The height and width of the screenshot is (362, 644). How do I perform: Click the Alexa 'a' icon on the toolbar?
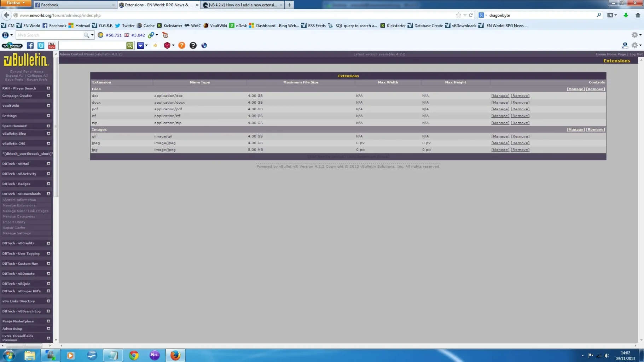5,35
